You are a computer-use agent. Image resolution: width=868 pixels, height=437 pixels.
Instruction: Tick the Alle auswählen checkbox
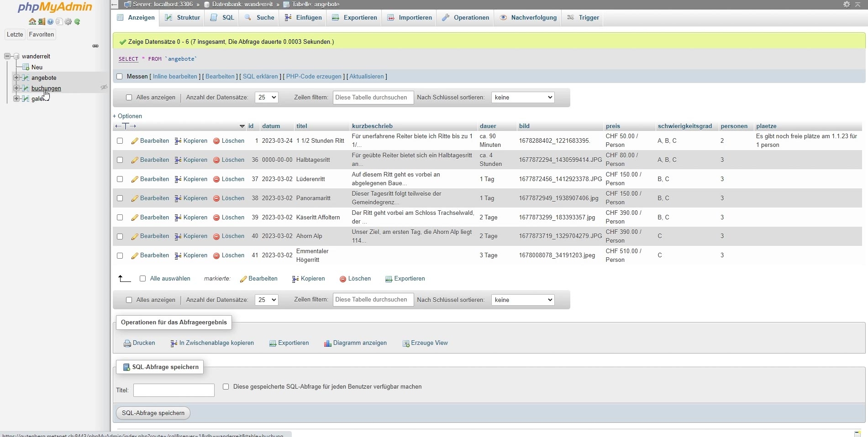tap(142, 279)
